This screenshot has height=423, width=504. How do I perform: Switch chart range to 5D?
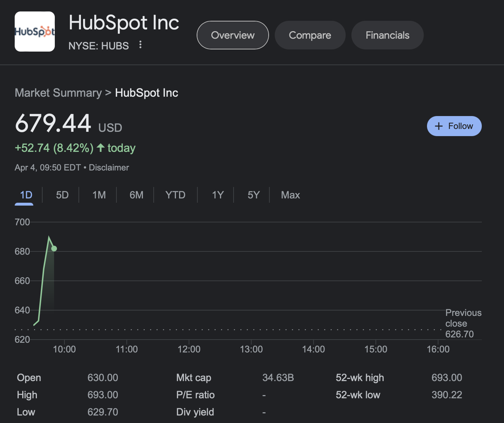click(x=62, y=195)
